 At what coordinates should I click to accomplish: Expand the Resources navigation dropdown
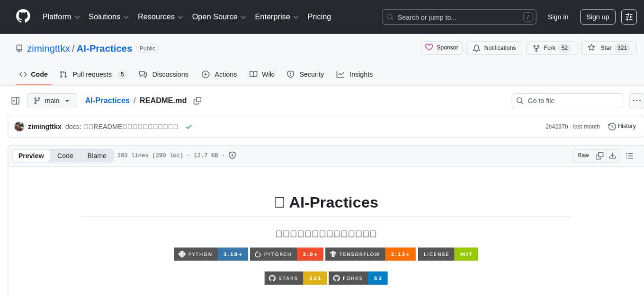pyautogui.click(x=160, y=17)
